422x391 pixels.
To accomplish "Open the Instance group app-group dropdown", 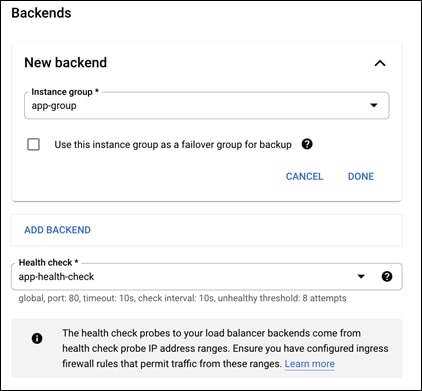I will coord(206,105).
